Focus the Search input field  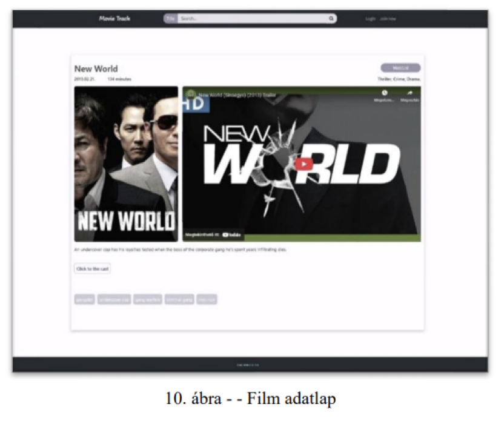click(253, 18)
